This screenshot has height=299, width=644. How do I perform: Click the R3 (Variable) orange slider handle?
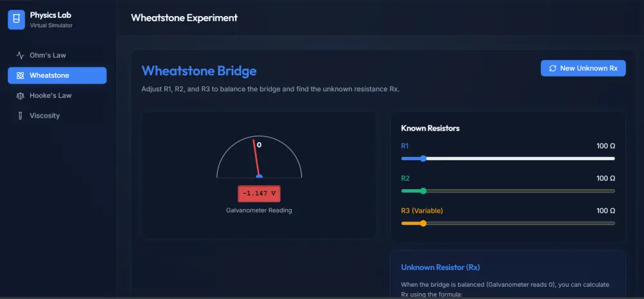click(423, 223)
